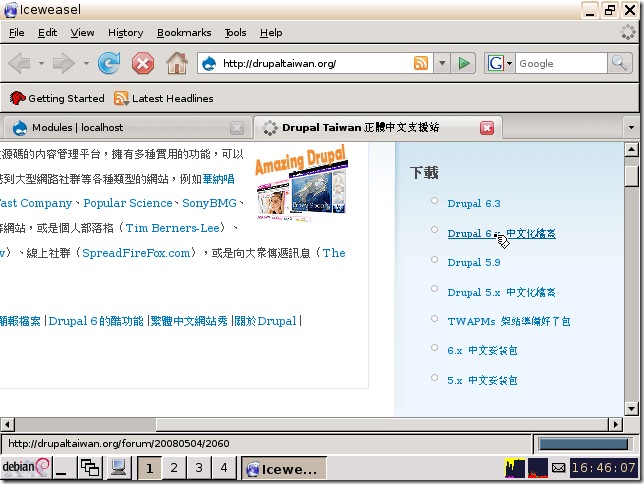Close the Modules | localhost tab
Image resolution: width=644 pixels, height=484 pixels.
[237, 128]
